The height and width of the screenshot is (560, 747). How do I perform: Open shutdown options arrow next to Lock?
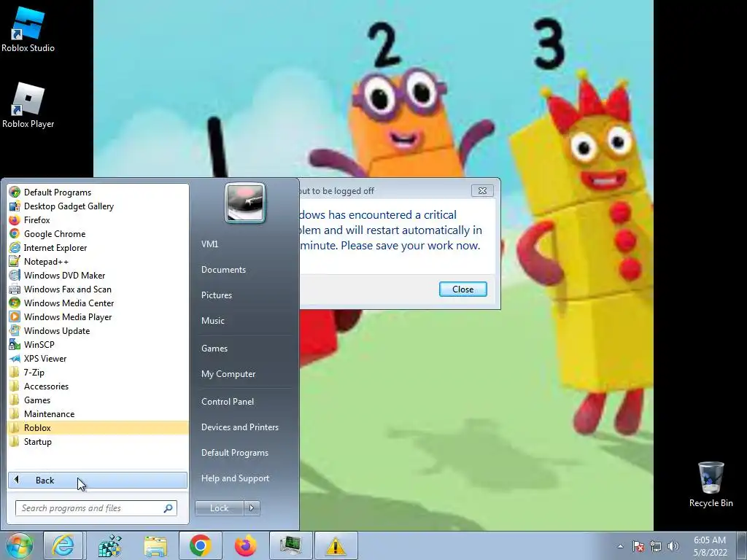point(252,508)
